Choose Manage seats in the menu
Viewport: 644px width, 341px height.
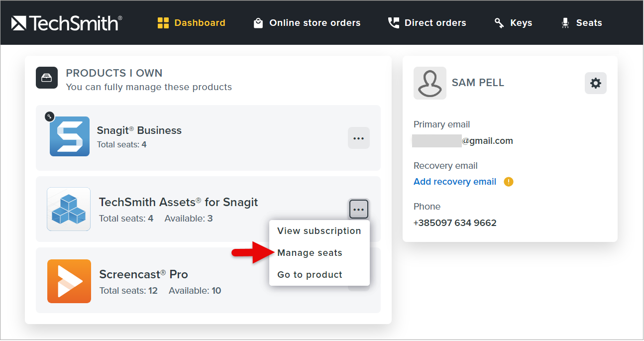[310, 253]
